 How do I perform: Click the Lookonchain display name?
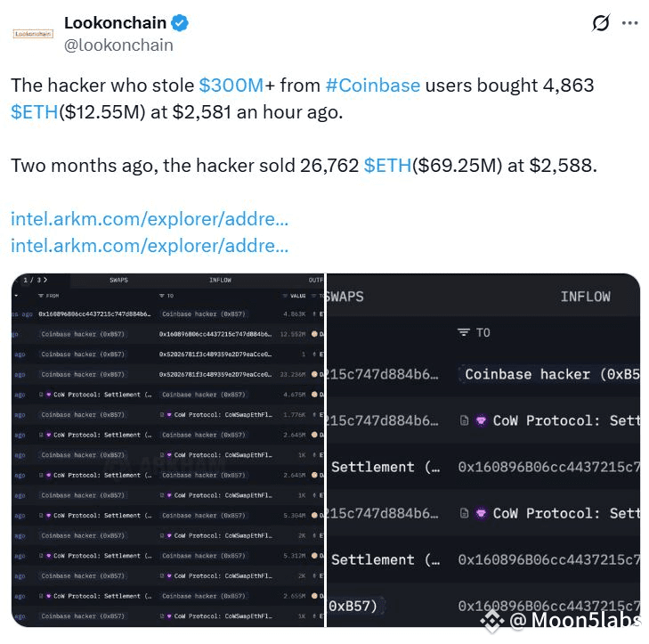click(115, 23)
